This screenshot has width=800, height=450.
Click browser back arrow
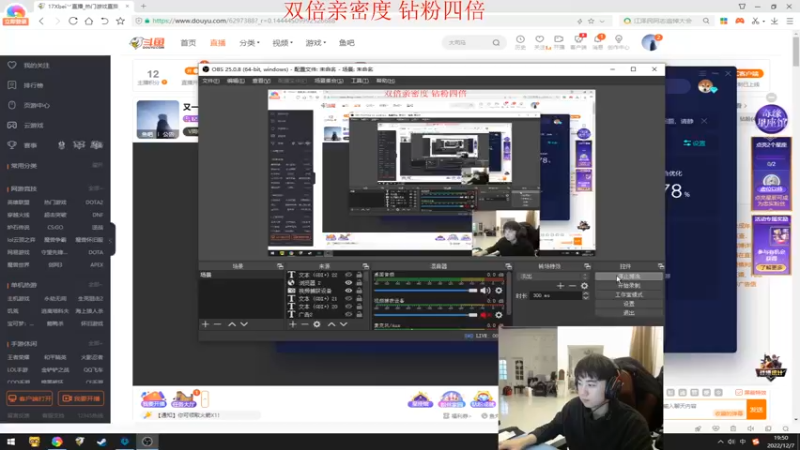pyautogui.click(x=41, y=21)
